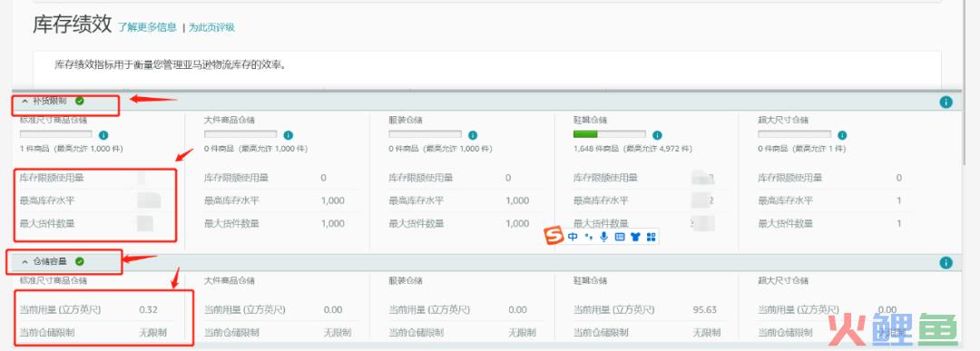Image resolution: width=980 pixels, height=351 pixels.
Task: Toggle Sogou punctuation mode icon
Action: point(588,237)
